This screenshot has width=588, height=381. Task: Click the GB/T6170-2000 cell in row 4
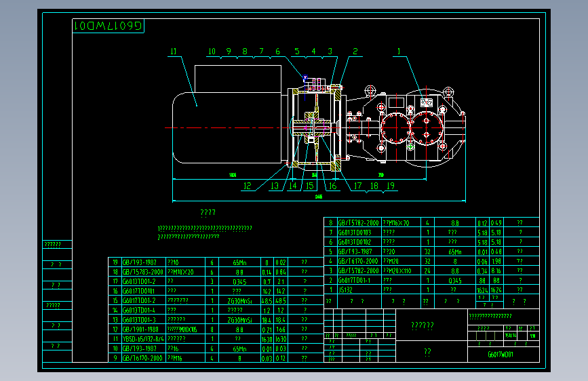pos(358,261)
